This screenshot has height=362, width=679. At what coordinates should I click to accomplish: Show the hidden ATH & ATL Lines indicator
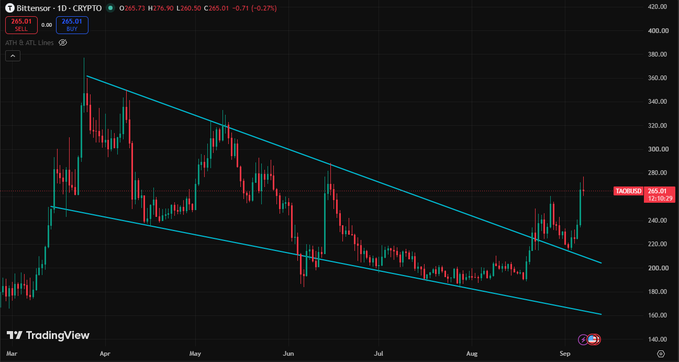tap(63, 42)
